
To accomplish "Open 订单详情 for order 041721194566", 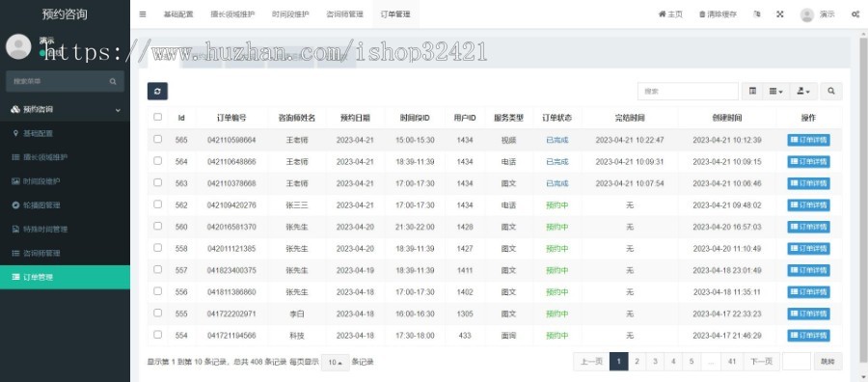I will tap(808, 336).
